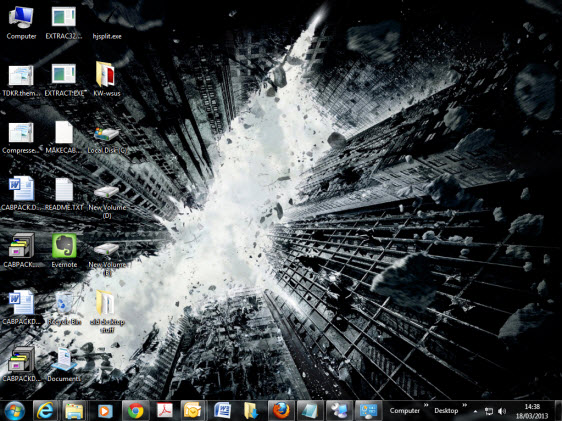
Task: Launch Firefox from the taskbar
Action: coord(281,411)
